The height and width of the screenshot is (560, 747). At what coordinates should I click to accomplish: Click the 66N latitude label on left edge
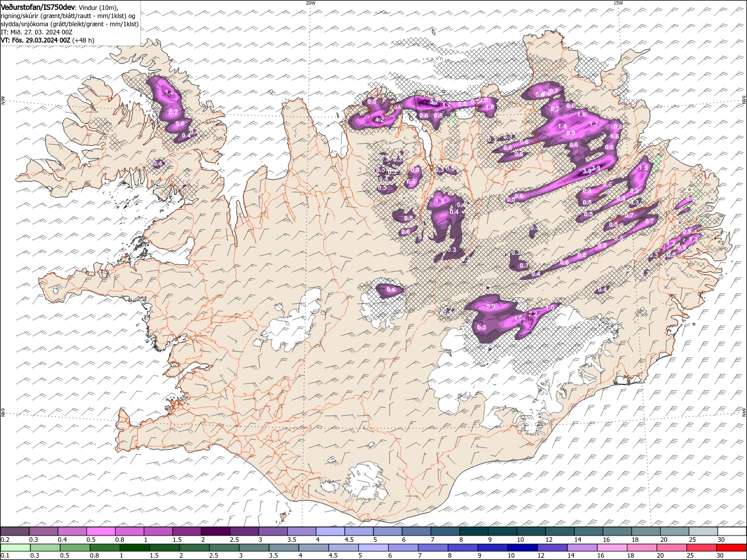(3, 100)
